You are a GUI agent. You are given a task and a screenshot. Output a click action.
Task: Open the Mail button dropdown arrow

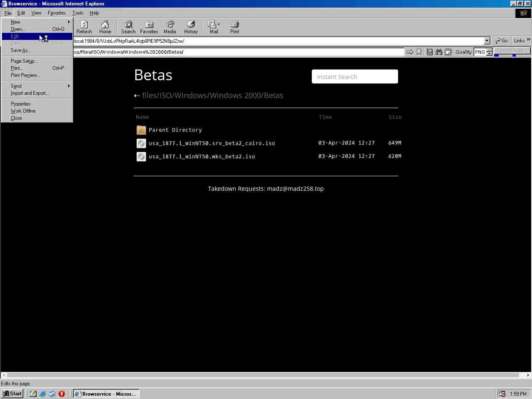(219, 24)
